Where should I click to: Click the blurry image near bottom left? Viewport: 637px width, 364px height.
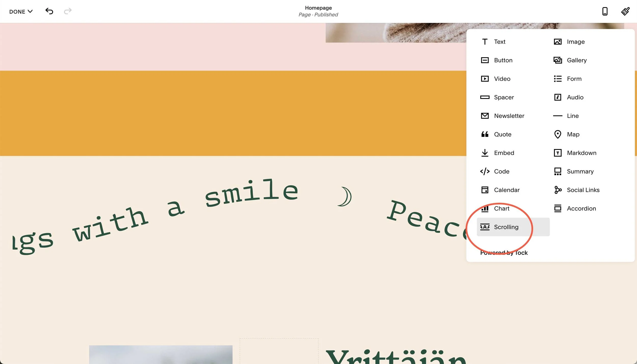point(161,355)
